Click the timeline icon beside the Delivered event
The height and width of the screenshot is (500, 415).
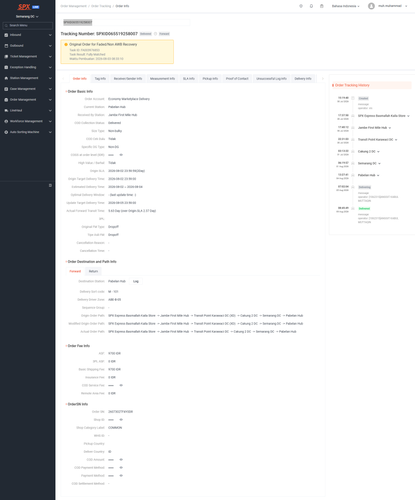(353, 208)
